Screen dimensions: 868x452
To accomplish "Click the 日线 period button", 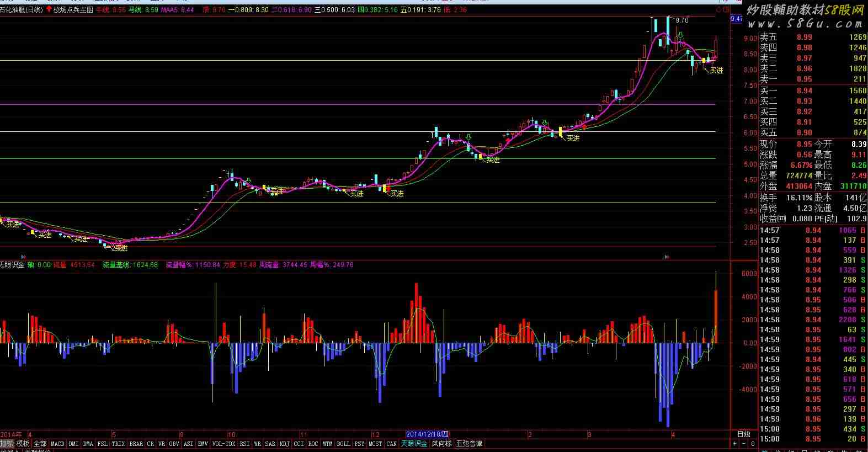I will (744, 434).
